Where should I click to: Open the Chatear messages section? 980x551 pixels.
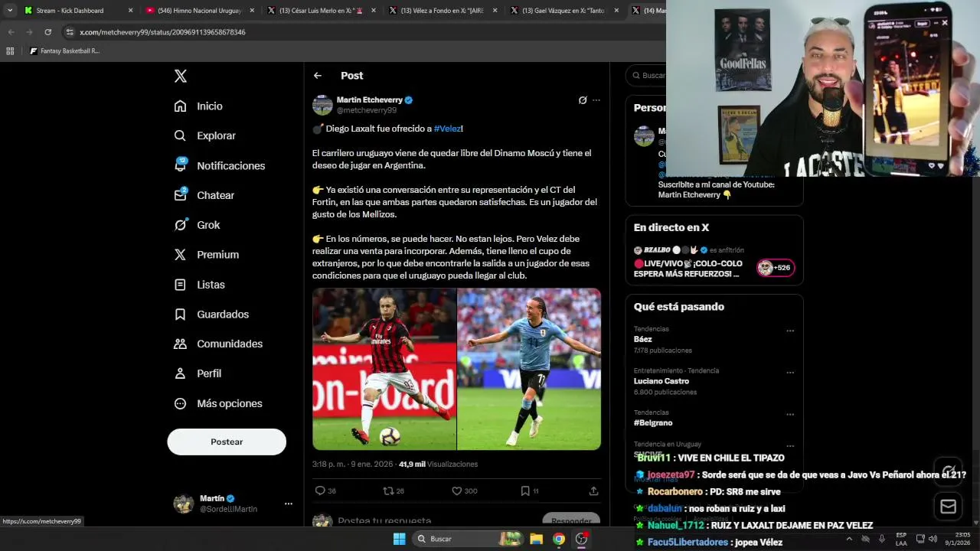click(204, 195)
